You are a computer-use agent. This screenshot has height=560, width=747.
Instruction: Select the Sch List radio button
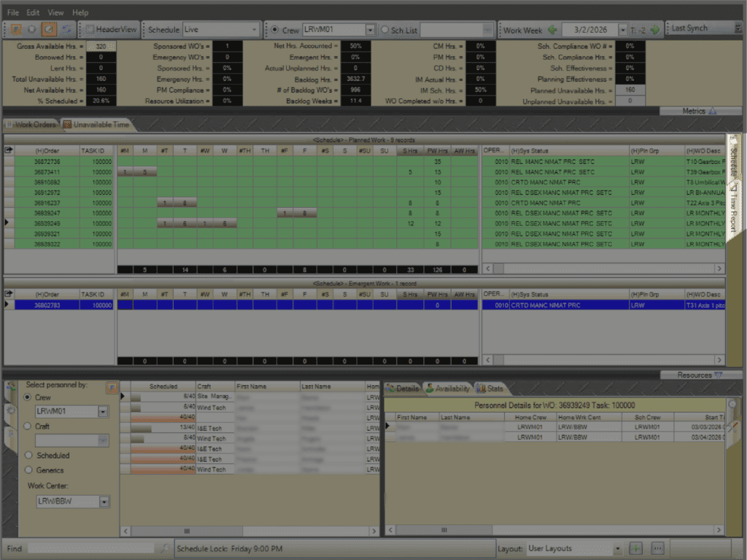pyautogui.click(x=385, y=30)
